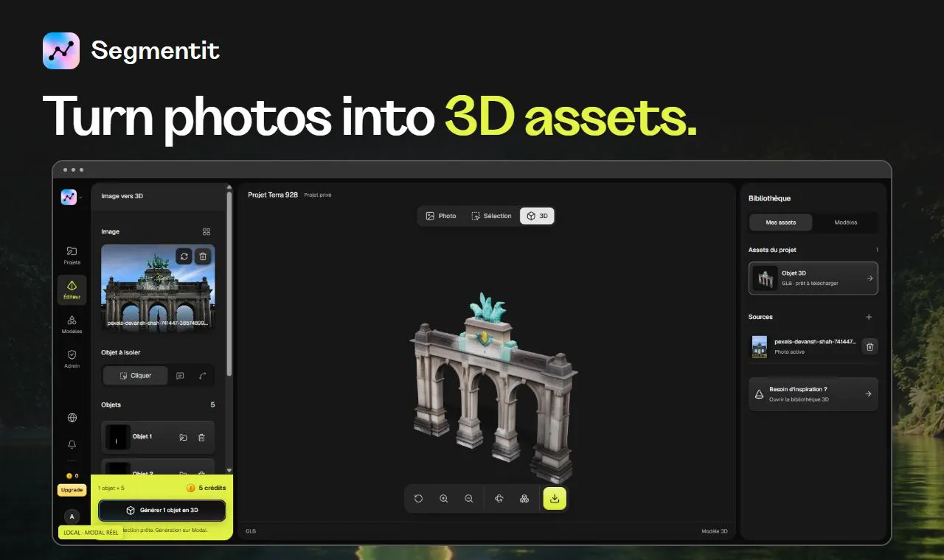
Task: Add a new source with plus icon
Action: click(x=869, y=317)
